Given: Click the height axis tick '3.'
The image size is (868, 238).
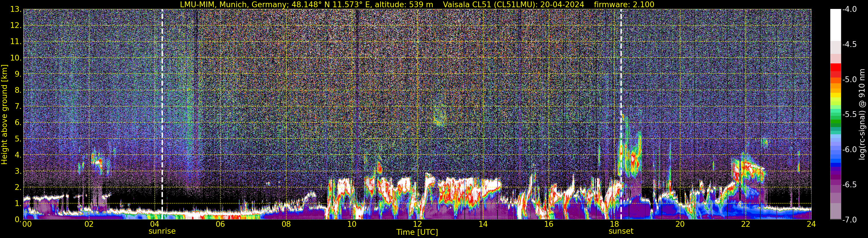Looking at the screenshot, I should 18,171.
